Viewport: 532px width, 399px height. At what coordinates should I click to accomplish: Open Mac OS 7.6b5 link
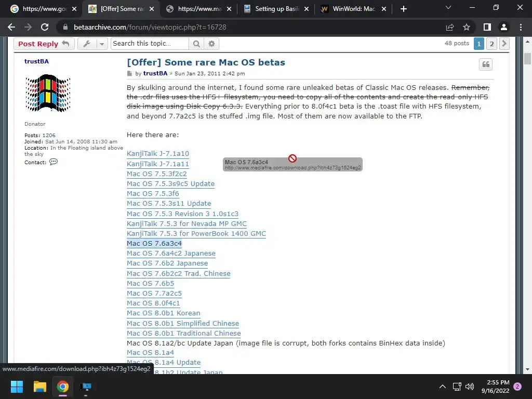[150, 283]
